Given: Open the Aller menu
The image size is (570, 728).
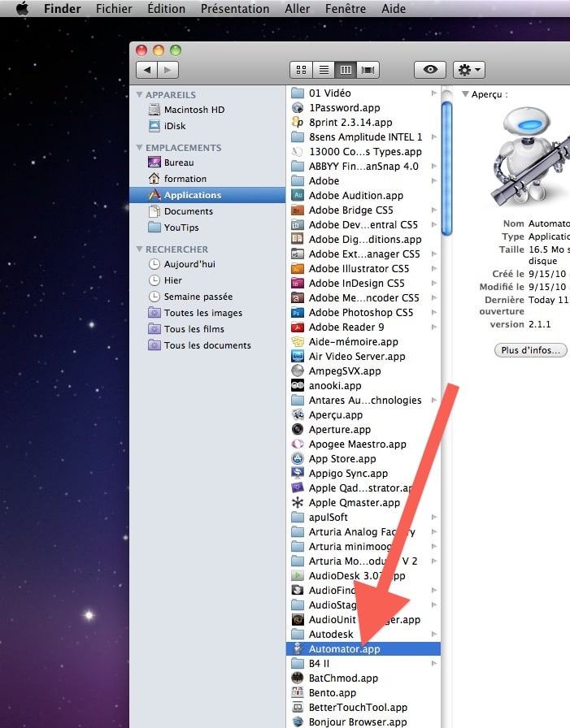Looking at the screenshot, I should point(298,9).
